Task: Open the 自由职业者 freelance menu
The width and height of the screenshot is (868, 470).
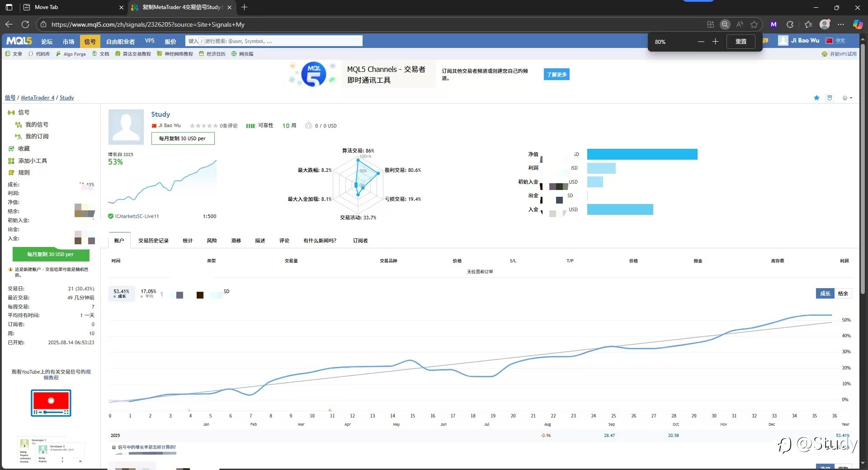Action: coord(120,42)
